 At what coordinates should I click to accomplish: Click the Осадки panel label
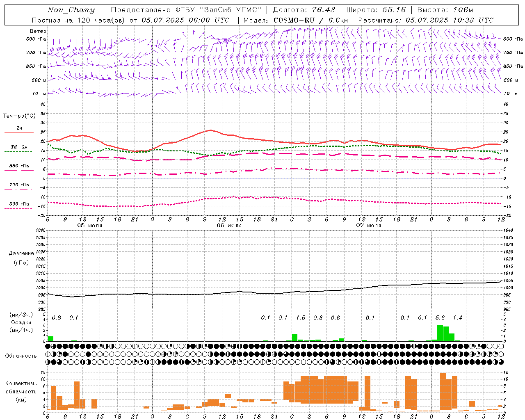click(x=21, y=322)
